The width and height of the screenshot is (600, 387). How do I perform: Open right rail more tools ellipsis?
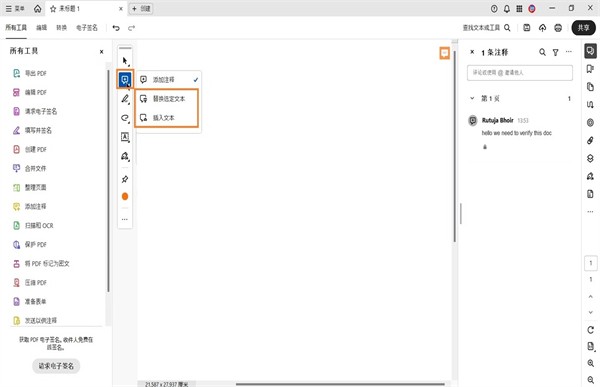(590, 211)
